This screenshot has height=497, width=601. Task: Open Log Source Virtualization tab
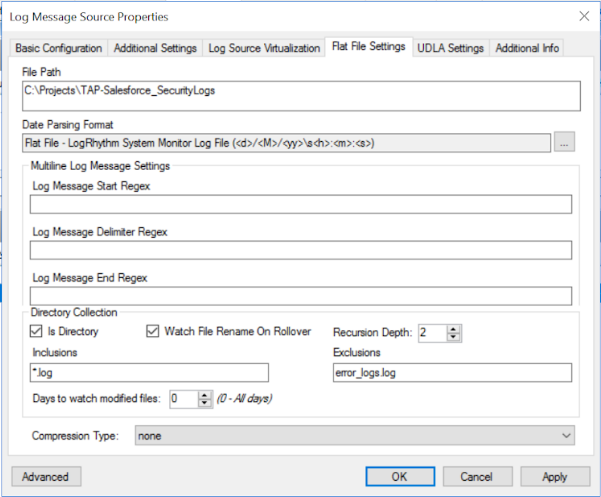click(263, 48)
